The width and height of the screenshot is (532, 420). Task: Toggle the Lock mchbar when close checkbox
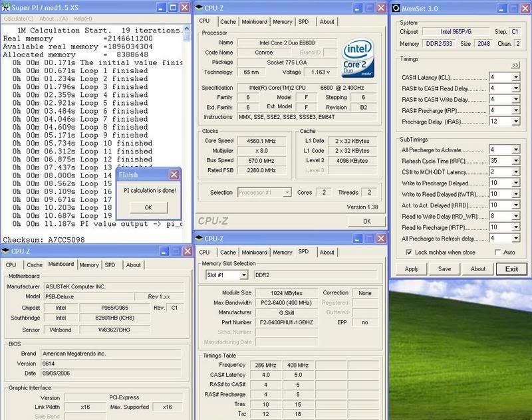tap(409, 253)
